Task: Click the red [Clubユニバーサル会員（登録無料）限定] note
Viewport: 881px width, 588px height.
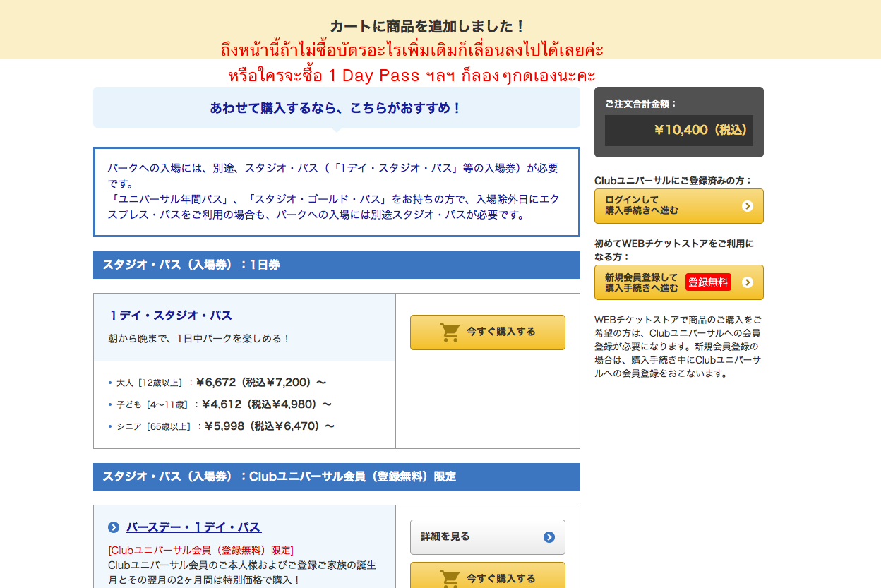Action: 201,550
